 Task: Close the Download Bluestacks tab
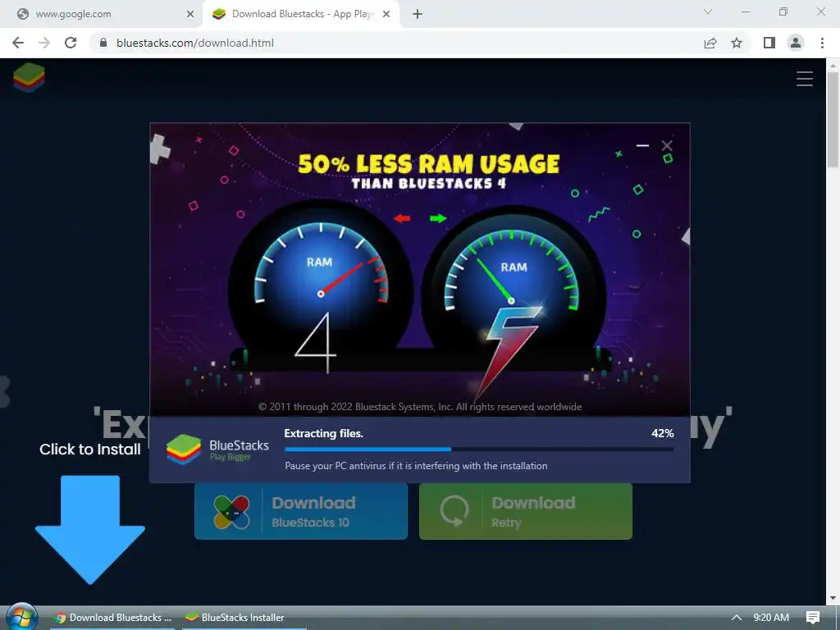(x=386, y=15)
